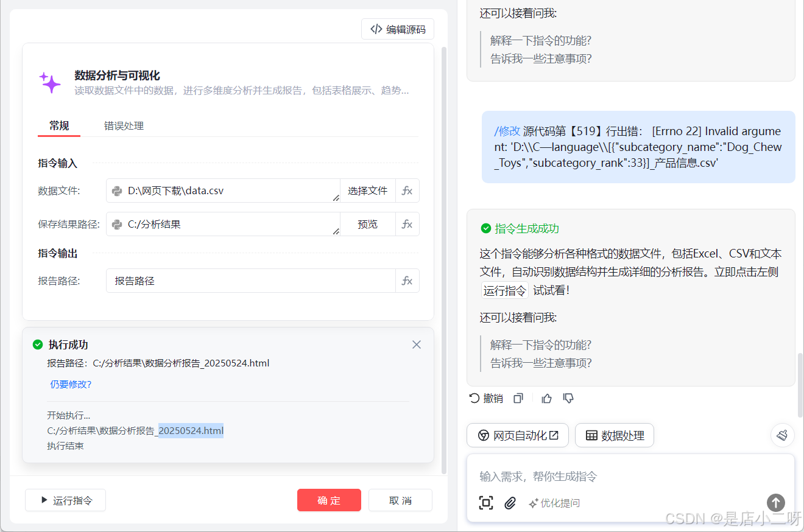Click 仍要修改? link in the success panel
Screen dimensions: 804x532
(x=70, y=384)
